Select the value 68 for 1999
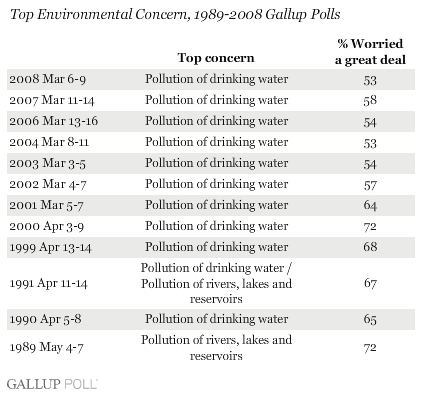The image size is (422, 395). coord(370,247)
